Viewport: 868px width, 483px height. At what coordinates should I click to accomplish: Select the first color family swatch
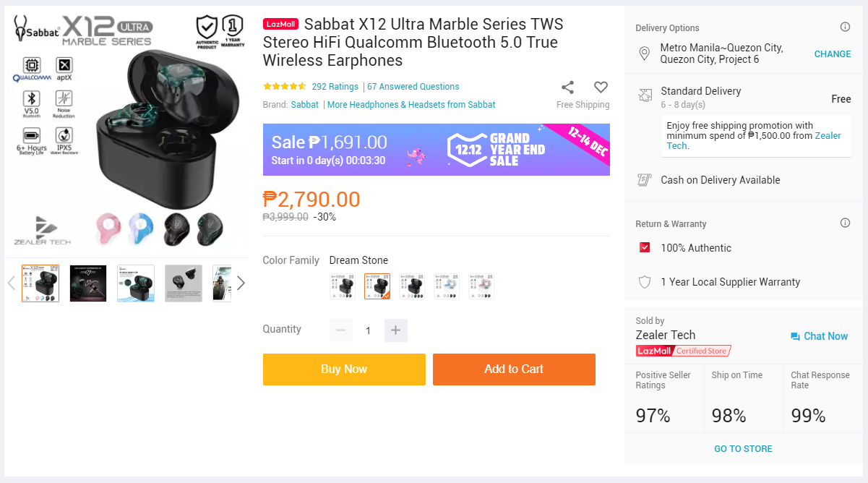[x=343, y=286]
